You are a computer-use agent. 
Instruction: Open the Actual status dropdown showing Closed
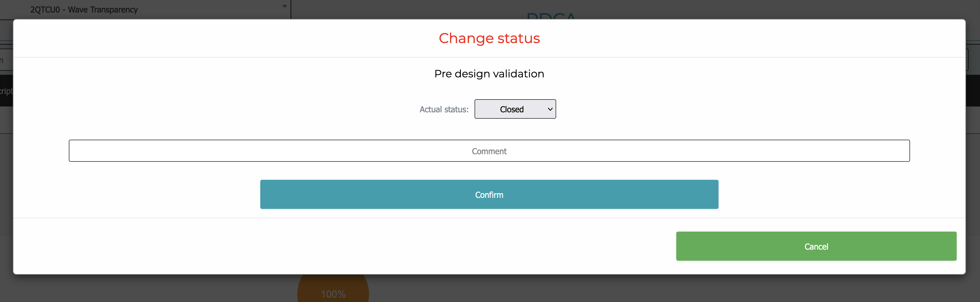pyautogui.click(x=515, y=109)
